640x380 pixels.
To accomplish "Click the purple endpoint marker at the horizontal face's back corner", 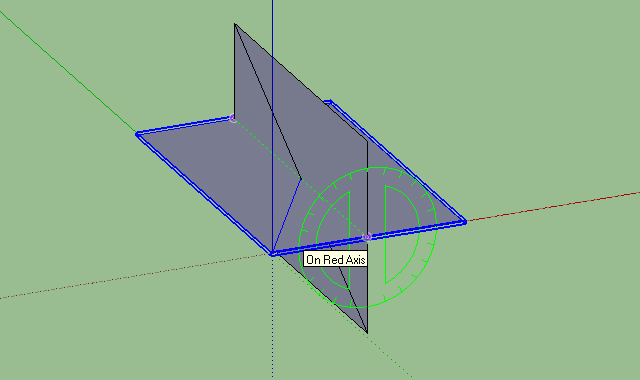I will pos(233,118).
